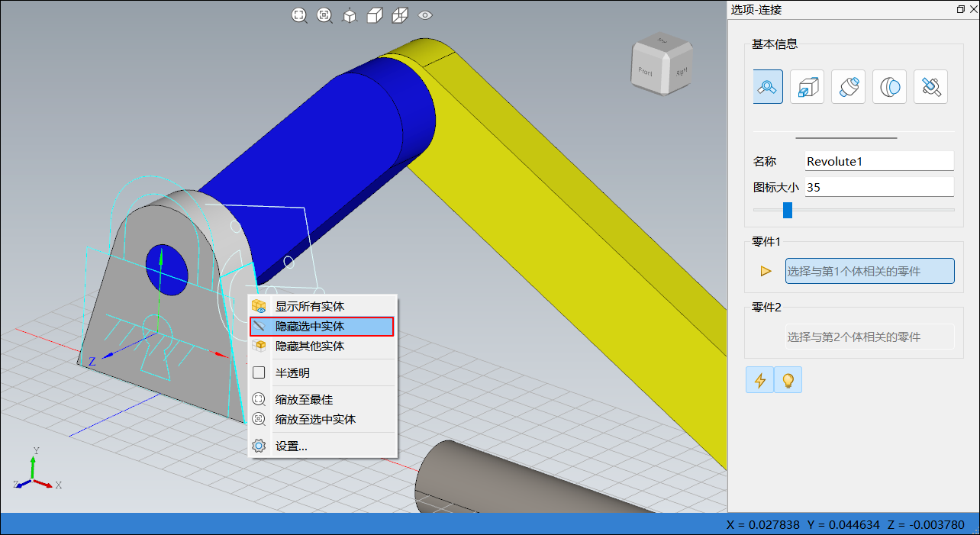The height and width of the screenshot is (535, 980).
Task: Choose the spherical ball joint icon
Action: 889,86
